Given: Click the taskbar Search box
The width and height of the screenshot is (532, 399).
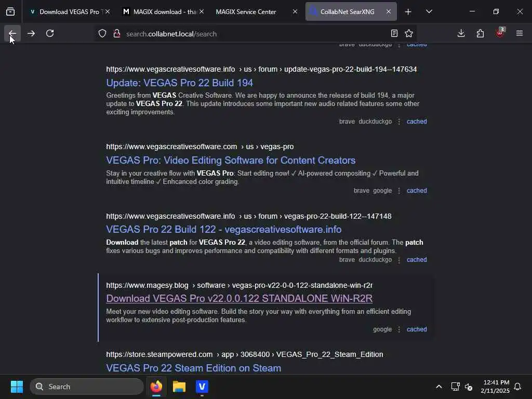Looking at the screenshot, I should (87, 387).
